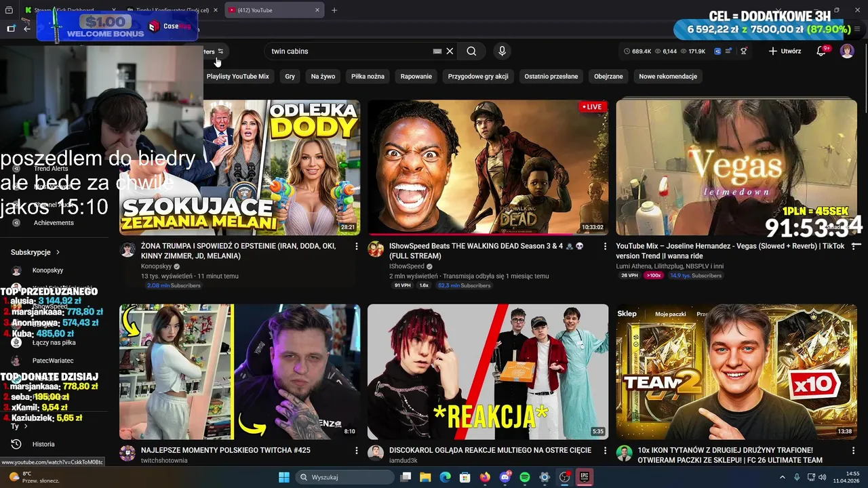The width and height of the screenshot is (868, 488).
Task: Select the Nowe rekomendacje chip
Action: [668, 77]
